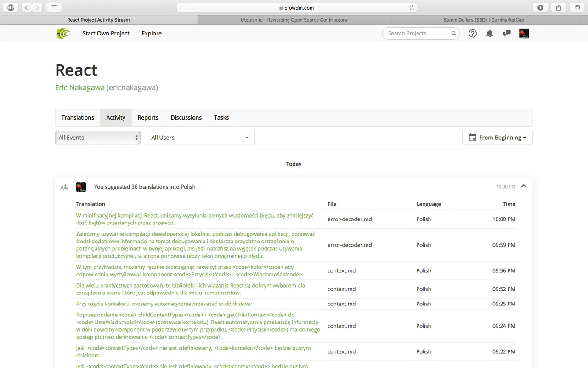Open the Reports tab

(148, 117)
